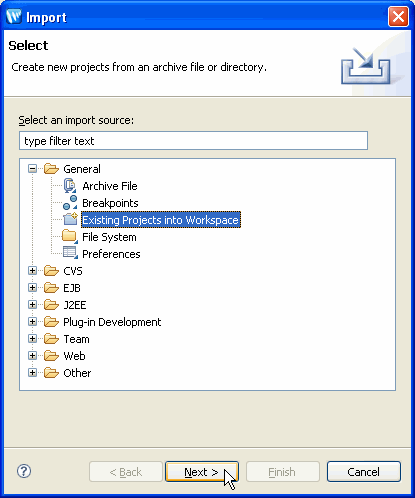
Task: Select Existing Projects into Workspace entry
Action: click(x=161, y=220)
